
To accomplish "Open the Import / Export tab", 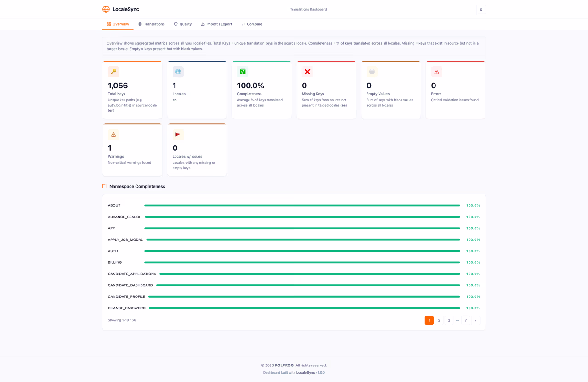I will pyautogui.click(x=216, y=24).
